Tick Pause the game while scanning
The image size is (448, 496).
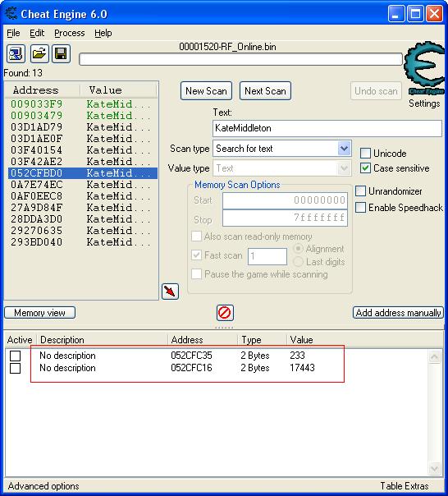pos(196,274)
